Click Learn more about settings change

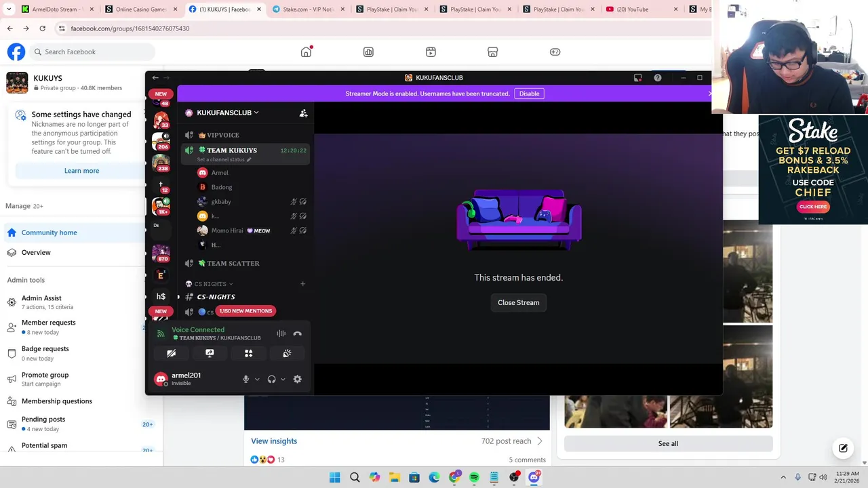click(81, 171)
